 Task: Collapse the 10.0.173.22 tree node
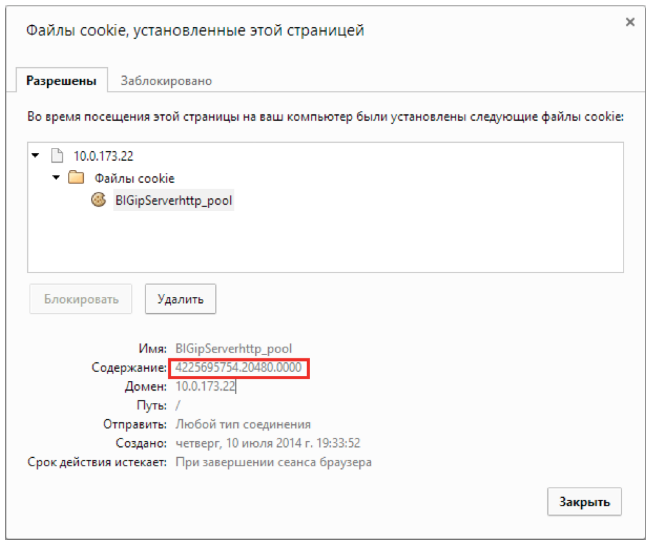pyautogui.click(x=36, y=156)
